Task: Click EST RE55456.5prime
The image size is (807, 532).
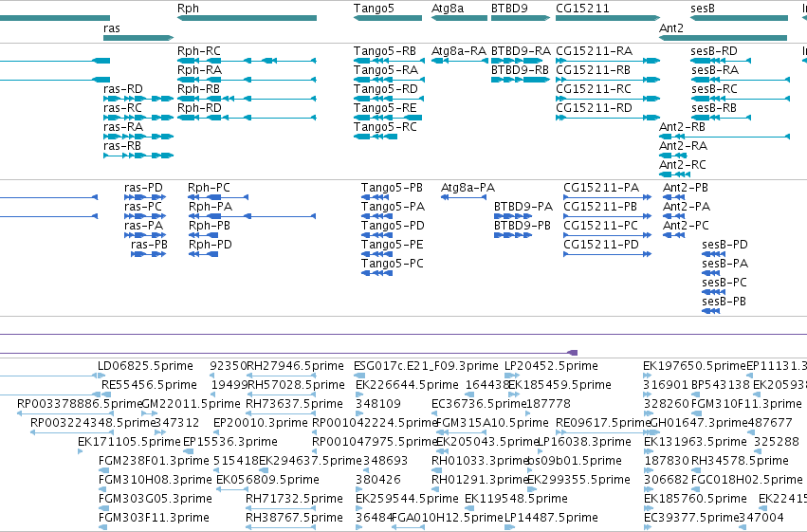Action: coord(149,385)
